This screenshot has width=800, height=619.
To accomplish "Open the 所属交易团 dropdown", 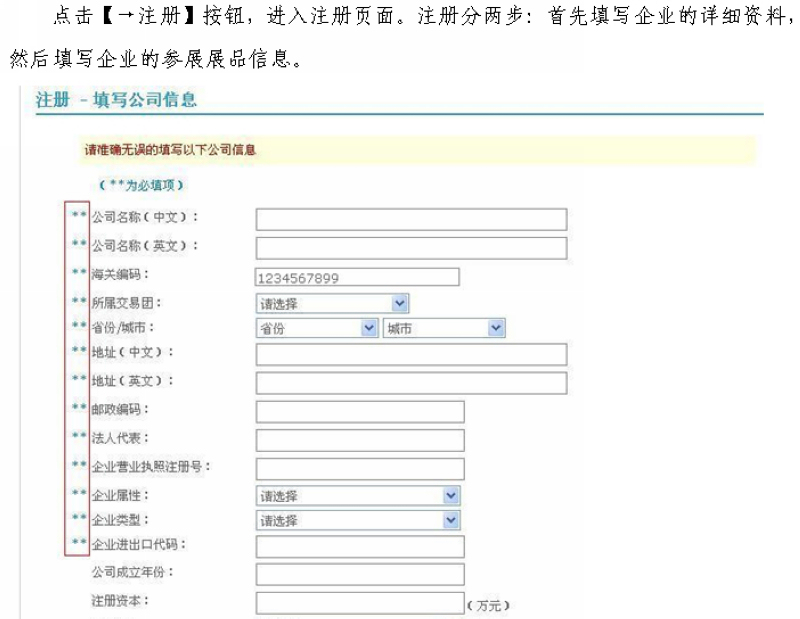I will 332,303.
